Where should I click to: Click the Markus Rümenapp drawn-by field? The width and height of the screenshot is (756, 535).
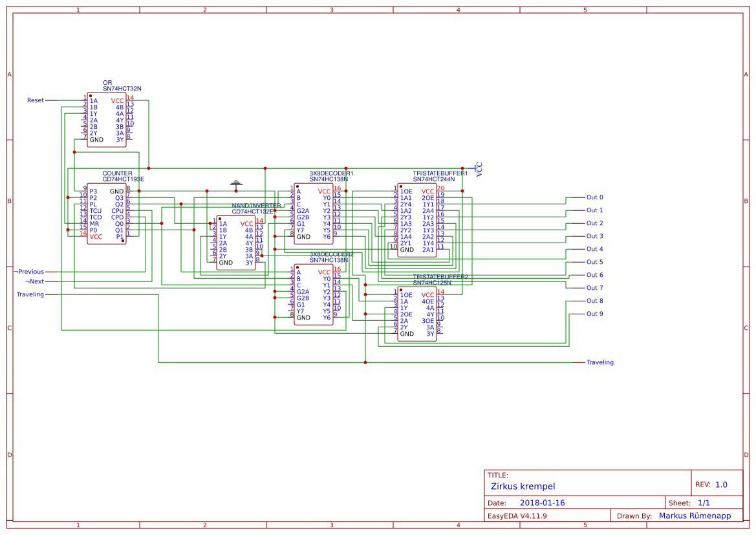point(694,516)
